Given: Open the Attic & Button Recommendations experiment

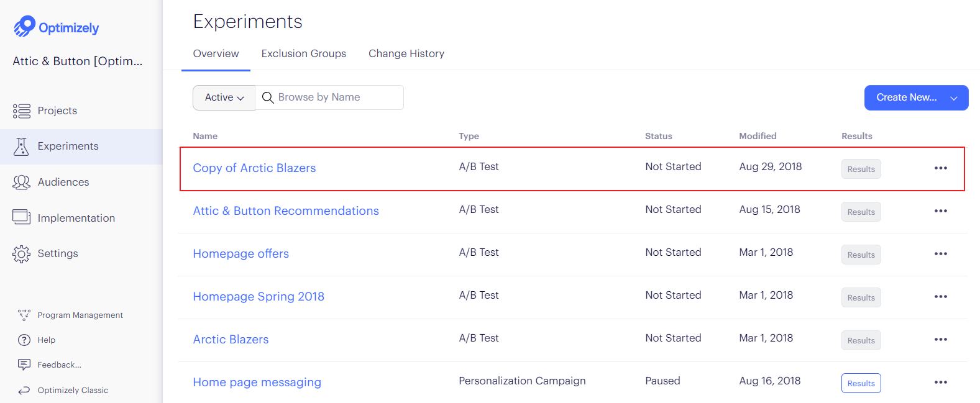Looking at the screenshot, I should tap(286, 211).
